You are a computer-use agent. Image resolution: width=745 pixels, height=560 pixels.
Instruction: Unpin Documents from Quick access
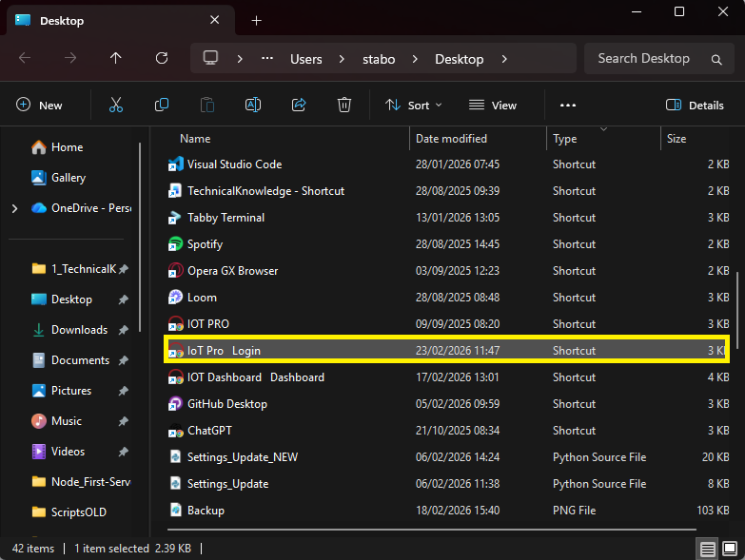coord(124,360)
